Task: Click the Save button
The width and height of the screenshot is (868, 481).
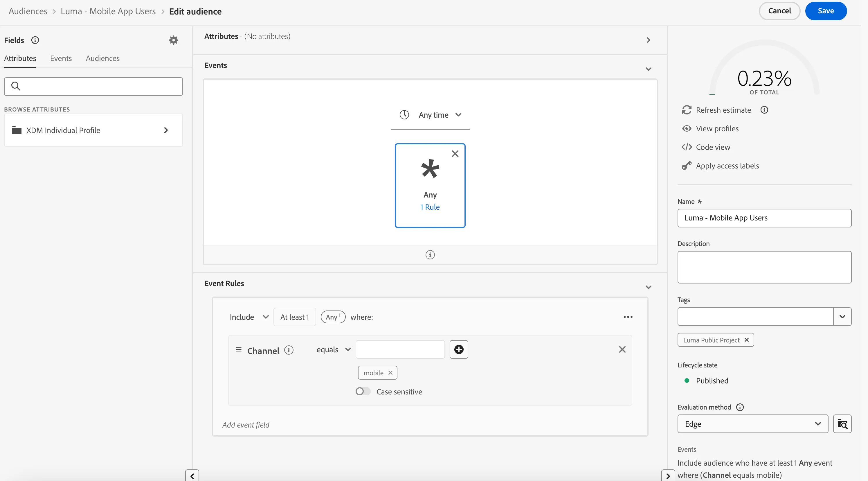Action: pos(826,11)
